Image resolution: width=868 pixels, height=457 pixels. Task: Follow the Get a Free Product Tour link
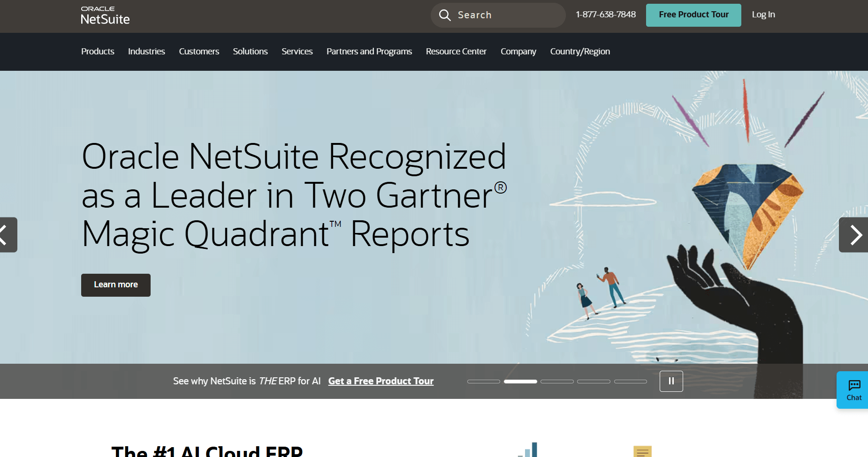tap(381, 381)
